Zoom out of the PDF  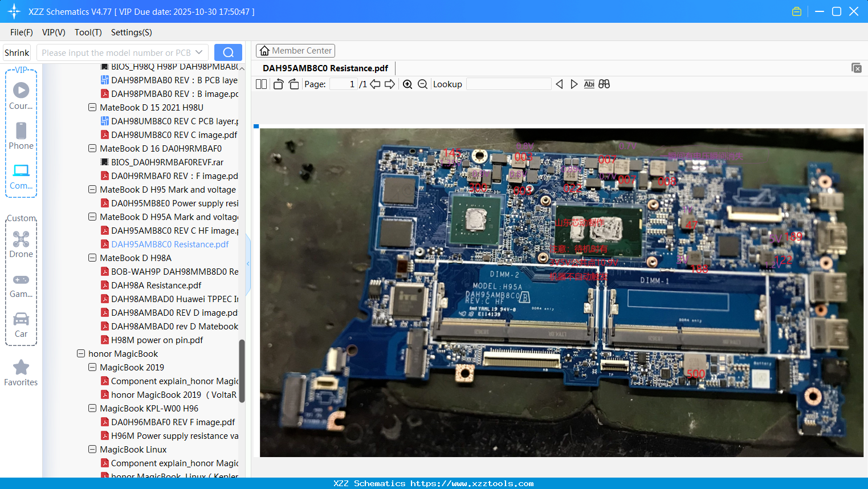coord(422,84)
